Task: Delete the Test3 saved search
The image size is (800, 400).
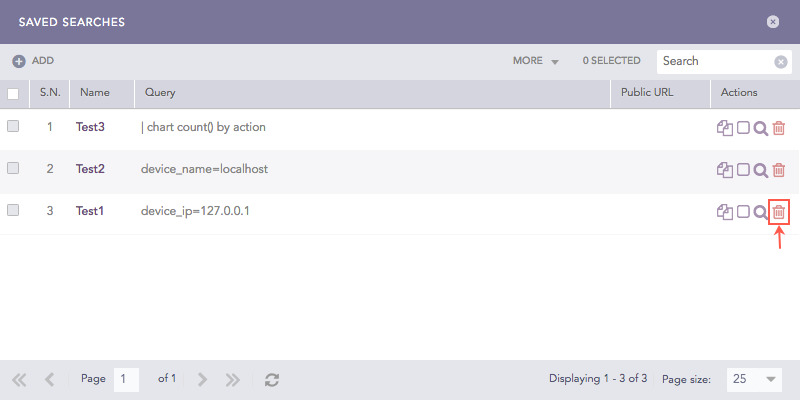Action: [779, 128]
